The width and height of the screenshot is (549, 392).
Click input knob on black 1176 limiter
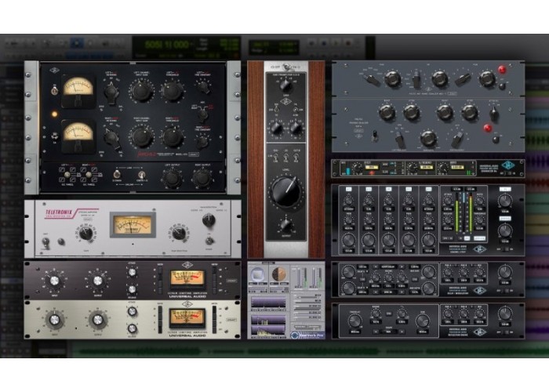[x=55, y=281]
